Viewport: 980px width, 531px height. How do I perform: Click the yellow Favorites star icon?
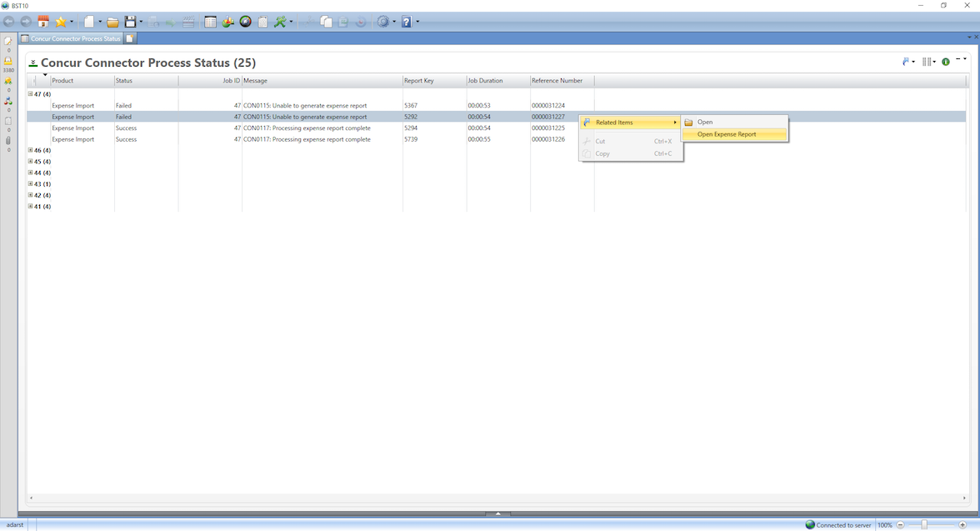click(x=61, y=22)
